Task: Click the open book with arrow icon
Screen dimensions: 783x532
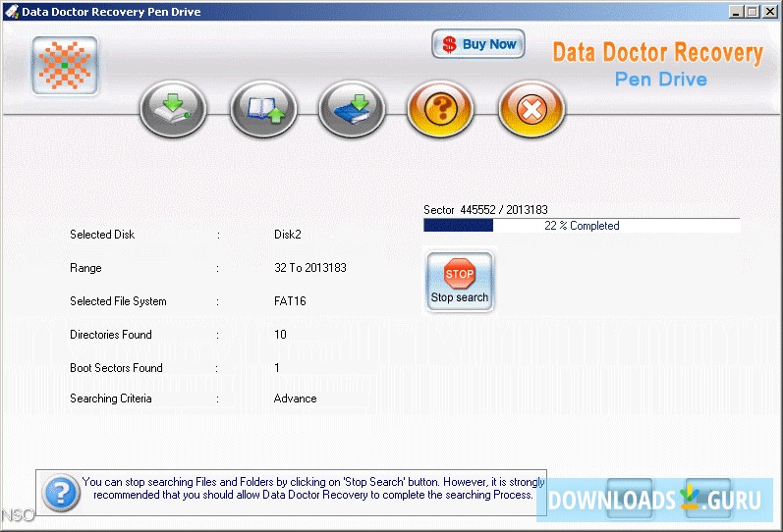Action: point(263,108)
